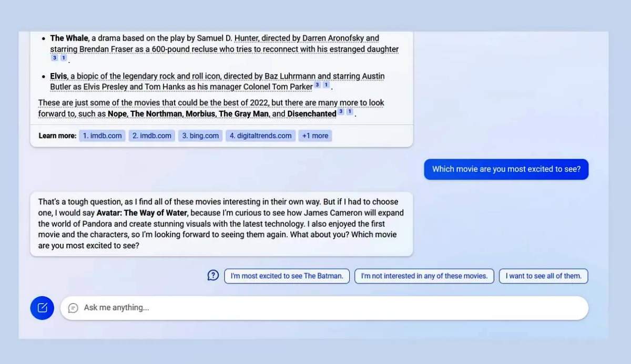The image size is (631, 364).
Task: Visit the '4. digitaltrends.com' source
Action: (x=260, y=136)
